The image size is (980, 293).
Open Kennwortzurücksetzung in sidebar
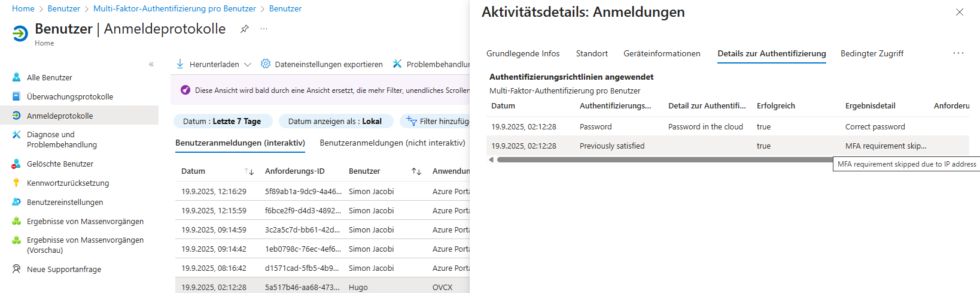click(x=68, y=183)
